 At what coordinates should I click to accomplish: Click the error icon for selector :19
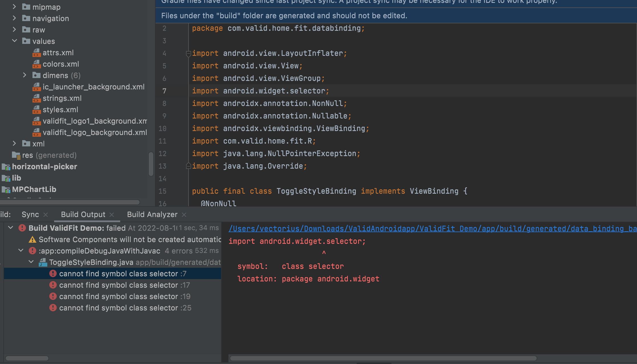(53, 296)
